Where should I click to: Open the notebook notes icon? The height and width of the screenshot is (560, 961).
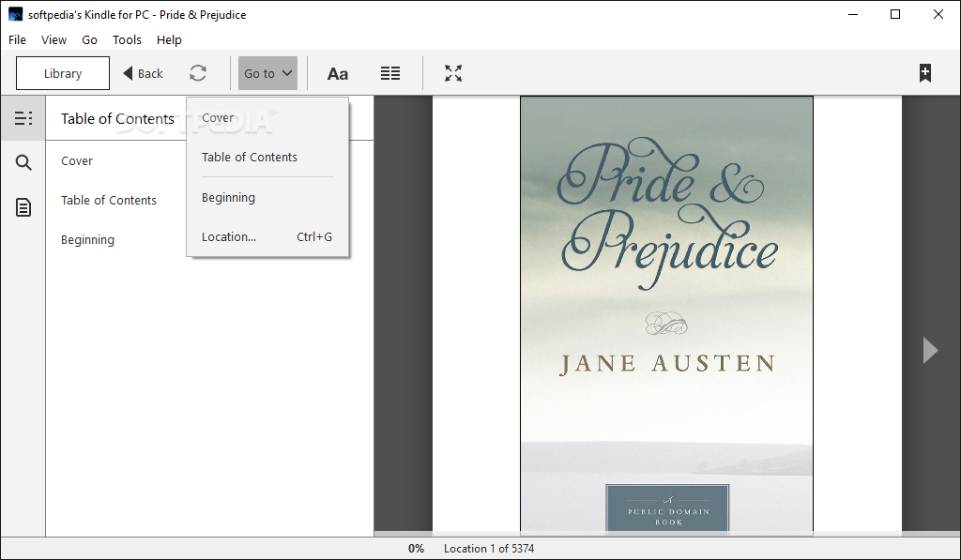[23, 207]
